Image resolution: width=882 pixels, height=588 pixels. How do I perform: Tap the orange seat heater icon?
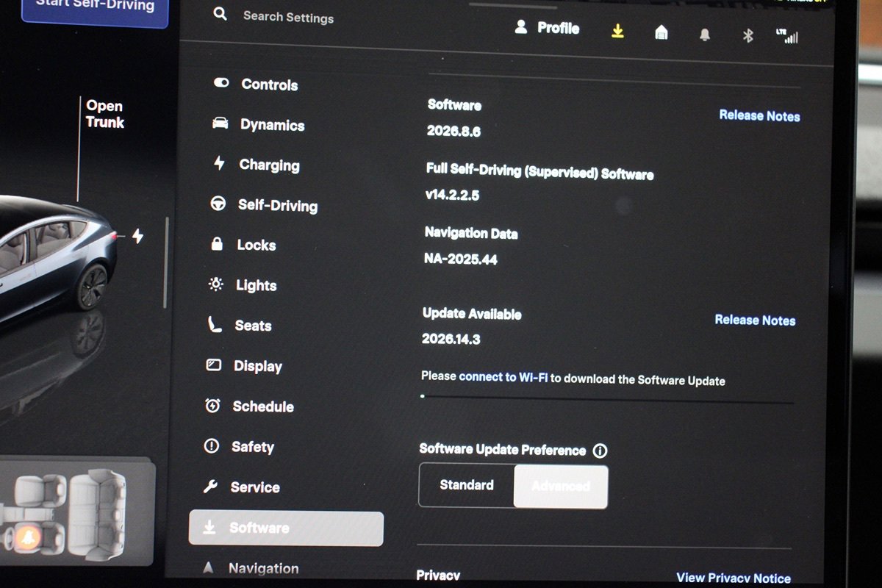29,537
